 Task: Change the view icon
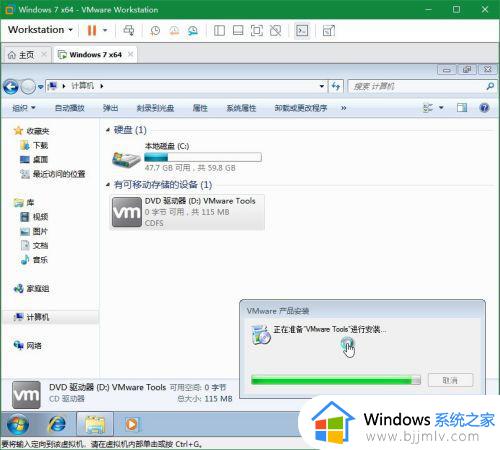(x=428, y=108)
